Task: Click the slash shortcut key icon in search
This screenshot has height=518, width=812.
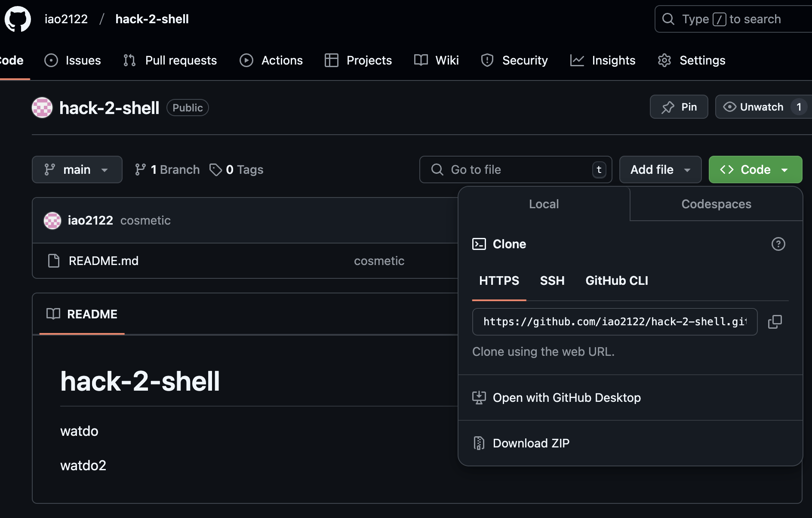Action: pos(719,19)
